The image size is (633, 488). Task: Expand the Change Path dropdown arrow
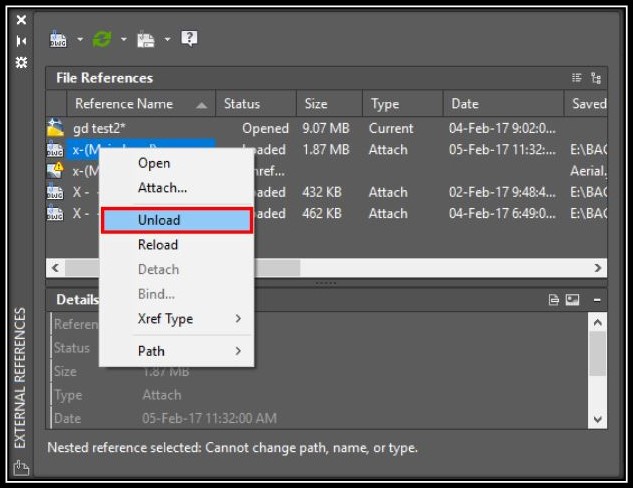pyautogui.click(x=168, y=39)
